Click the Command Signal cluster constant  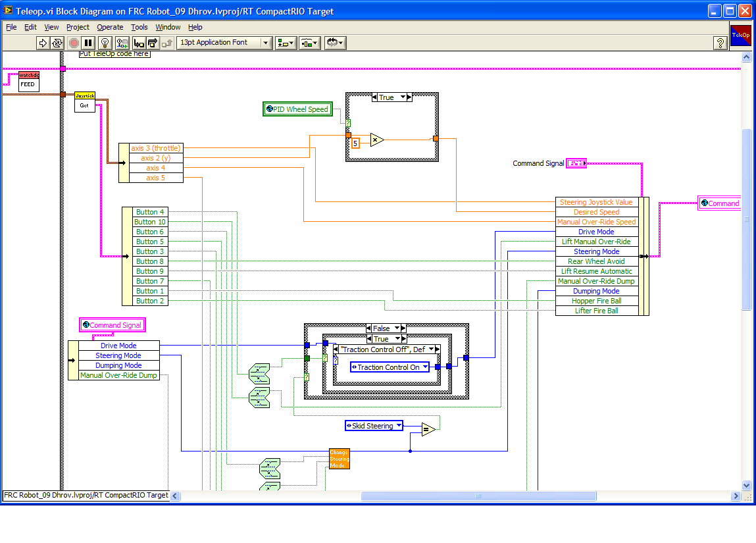[576, 163]
